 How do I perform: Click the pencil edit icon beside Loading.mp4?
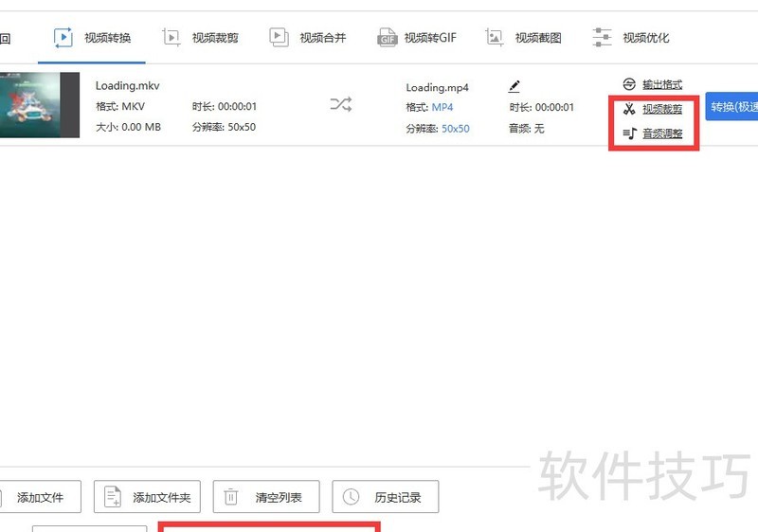514,86
